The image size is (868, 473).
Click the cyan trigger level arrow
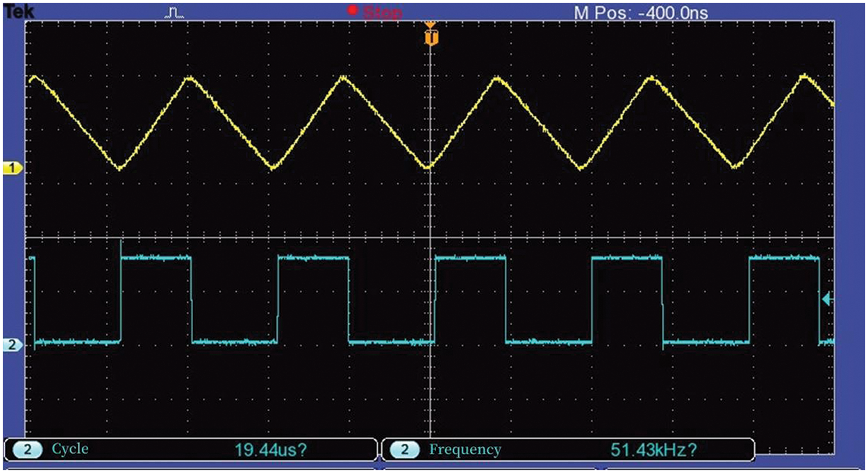[826, 299]
